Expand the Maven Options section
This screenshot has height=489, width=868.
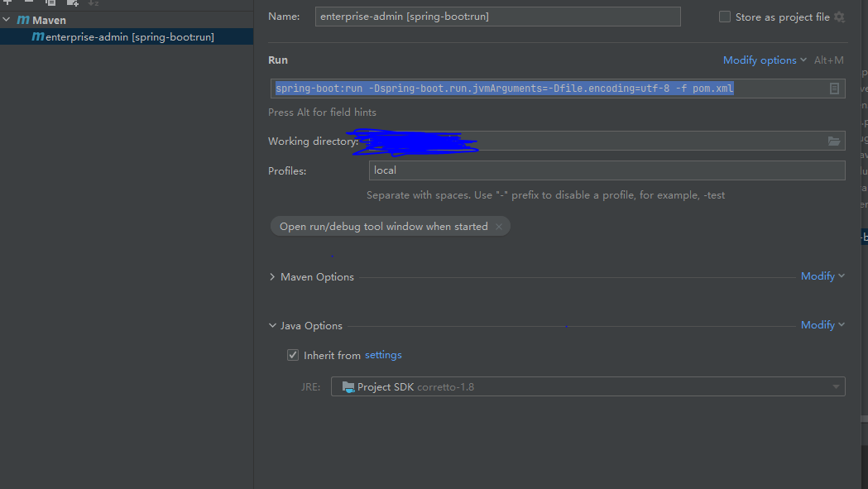[x=272, y=276]
